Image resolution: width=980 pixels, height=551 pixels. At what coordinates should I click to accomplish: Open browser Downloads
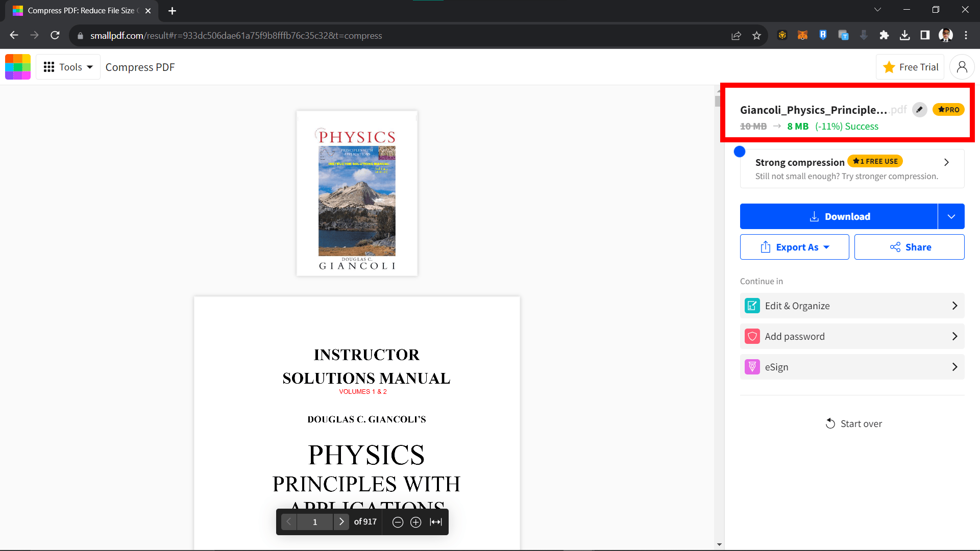905,35
